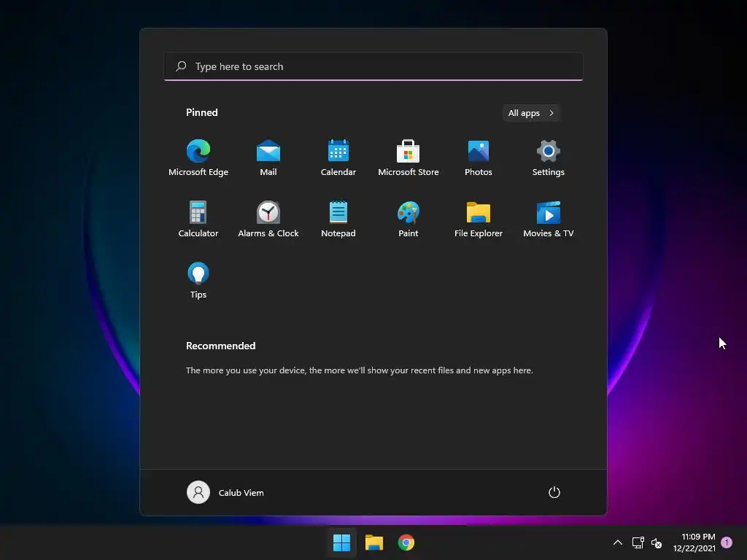Open the Calculator app

click(x=198, y=219)
